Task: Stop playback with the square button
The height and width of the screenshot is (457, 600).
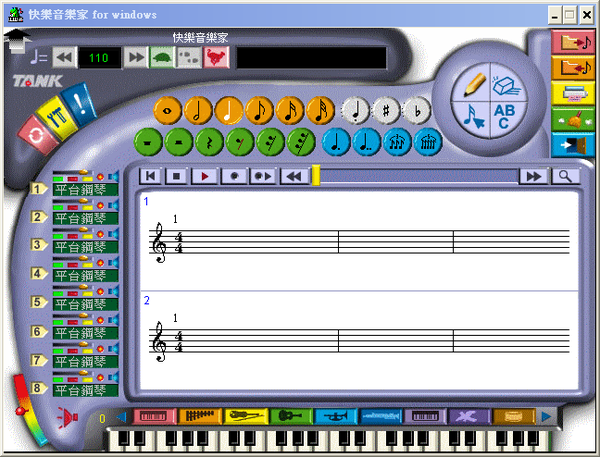Action: pos(176,176)
